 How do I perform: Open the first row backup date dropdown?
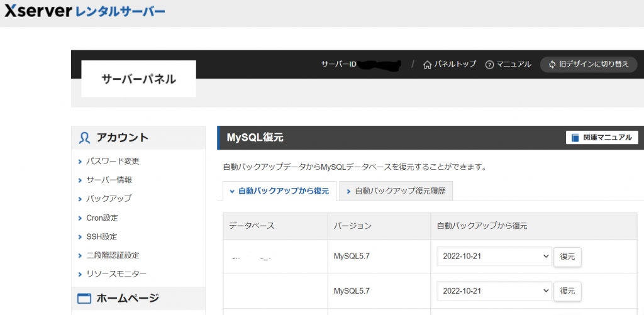[x=494, y=257]
